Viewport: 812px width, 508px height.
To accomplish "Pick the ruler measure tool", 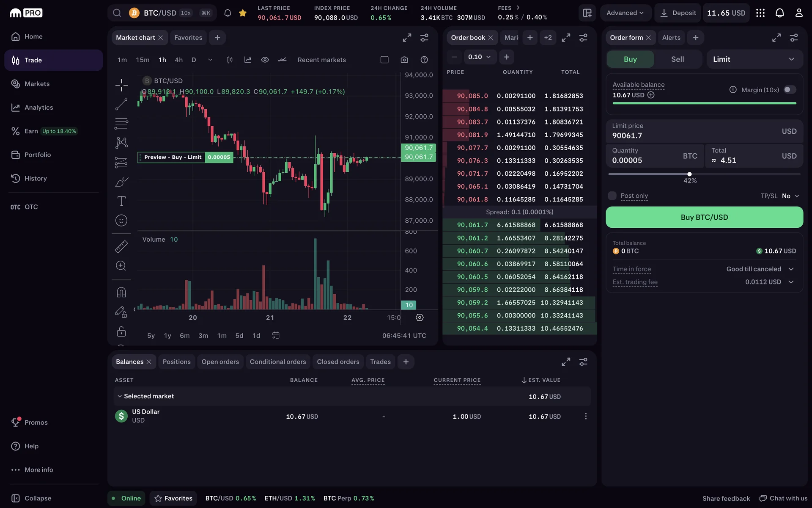I will [121, 246].
